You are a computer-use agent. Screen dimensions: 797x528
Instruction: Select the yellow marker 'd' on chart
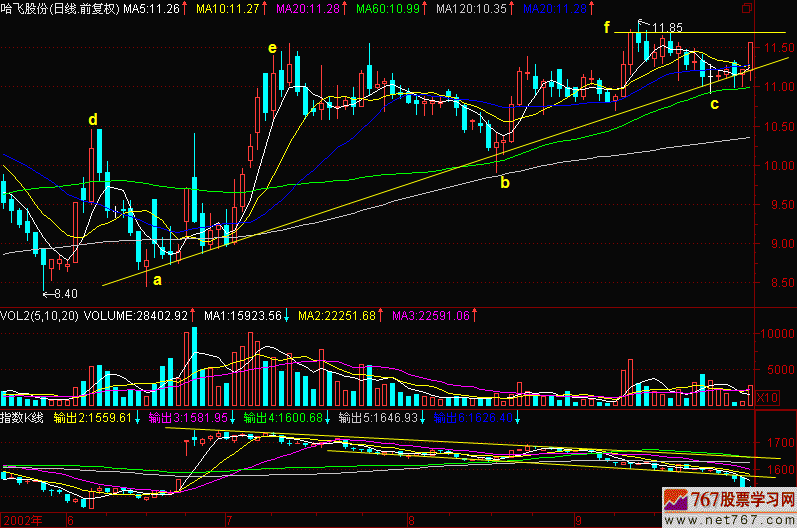93,120
